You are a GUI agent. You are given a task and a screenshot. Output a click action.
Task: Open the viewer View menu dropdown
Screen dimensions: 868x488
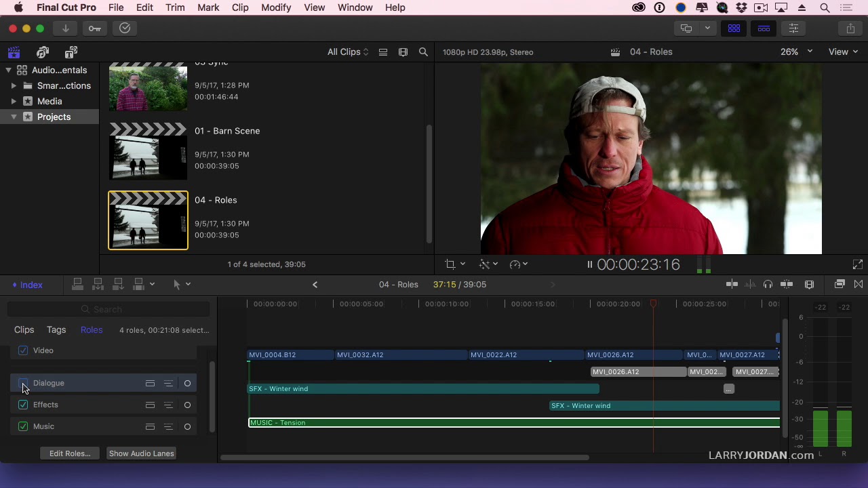click(843, 52)
